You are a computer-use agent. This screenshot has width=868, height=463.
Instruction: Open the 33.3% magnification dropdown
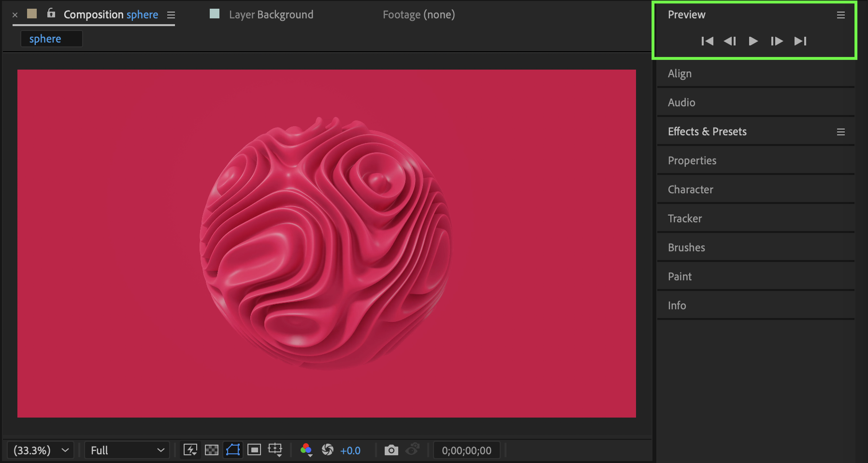tap(41, 450)
